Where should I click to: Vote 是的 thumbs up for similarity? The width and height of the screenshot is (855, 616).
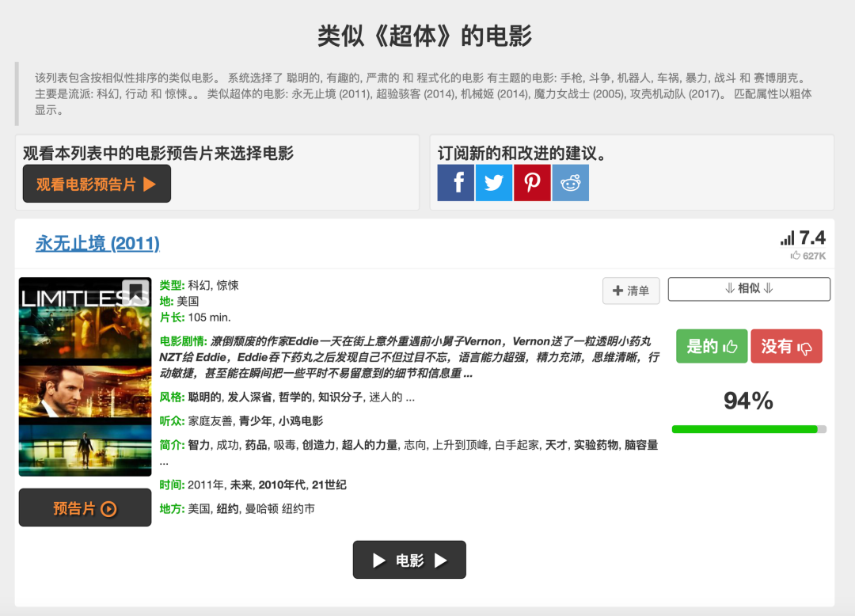pos(712,346)
